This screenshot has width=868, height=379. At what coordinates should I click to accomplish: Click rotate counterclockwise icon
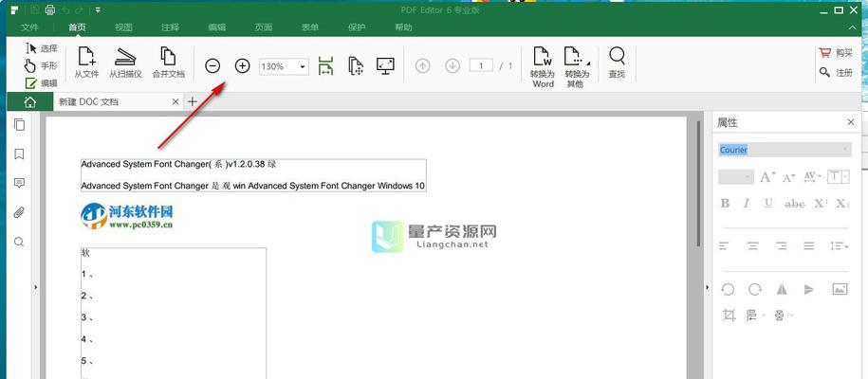(728, 289)
